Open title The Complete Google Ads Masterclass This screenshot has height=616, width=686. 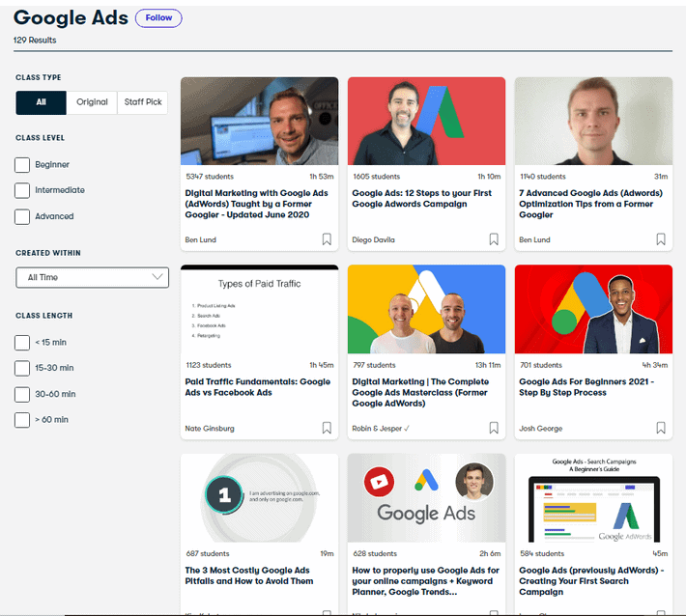pyautogui.click(x=420, y=392)
